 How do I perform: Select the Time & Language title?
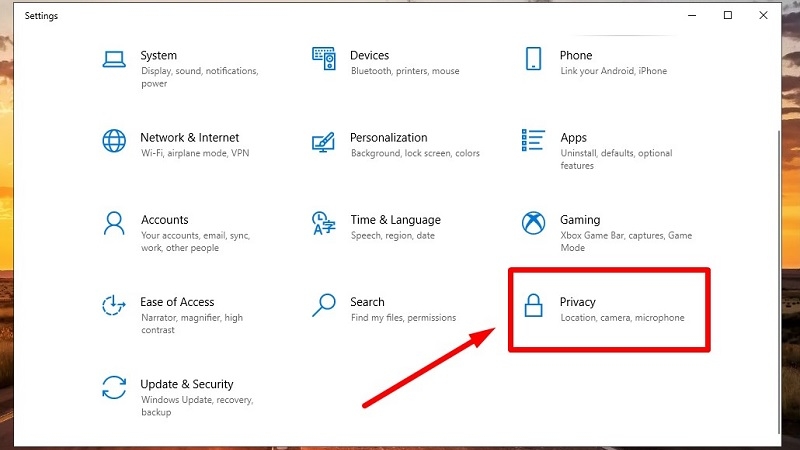395,220
